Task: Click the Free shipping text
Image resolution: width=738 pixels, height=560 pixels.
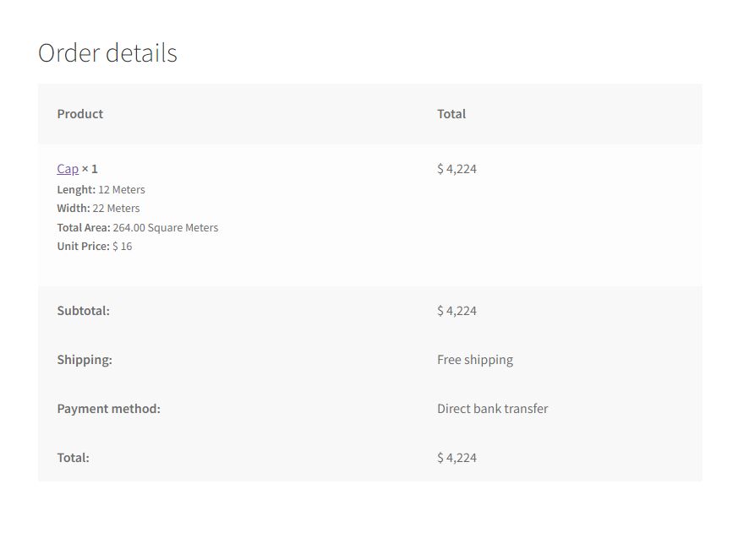Action: (x=475, y=360)
